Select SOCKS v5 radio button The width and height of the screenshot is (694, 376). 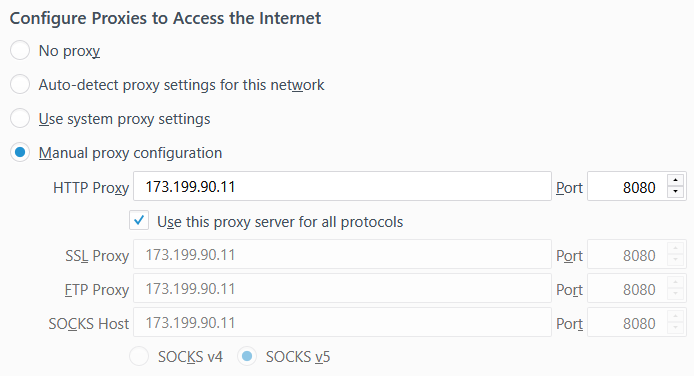247,356
